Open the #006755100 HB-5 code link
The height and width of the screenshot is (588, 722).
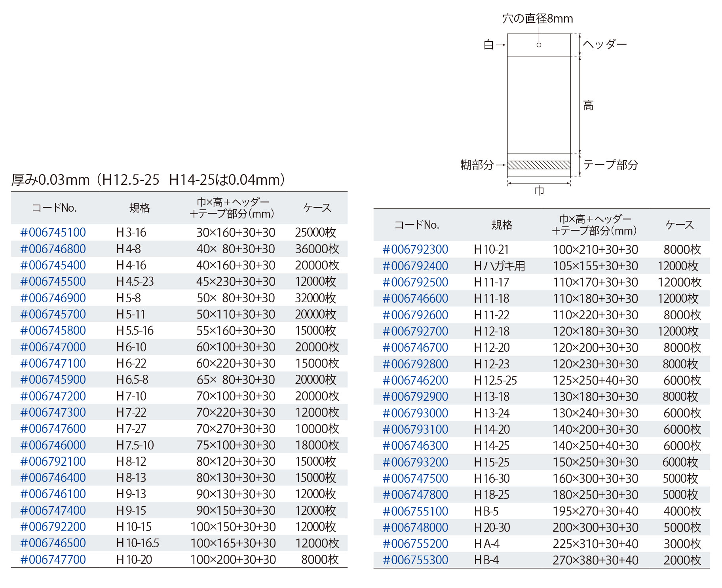415,511
